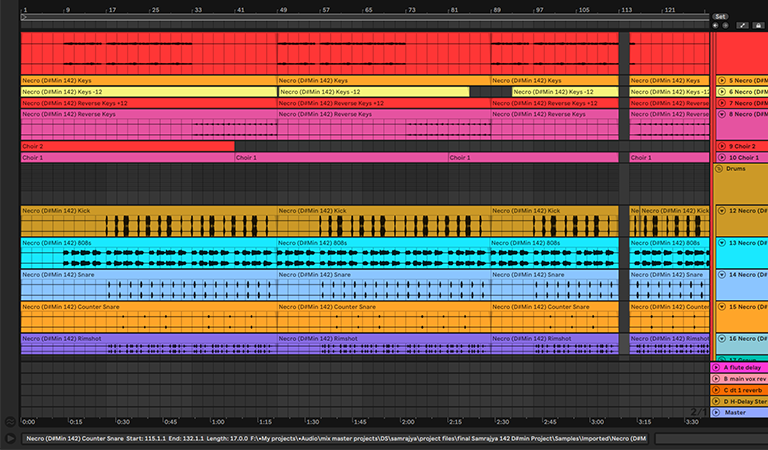Viewport: 768px width, 450px height.
Task: Toggle the Follow/optimize arrangement width icon
Action: (744, 26)
